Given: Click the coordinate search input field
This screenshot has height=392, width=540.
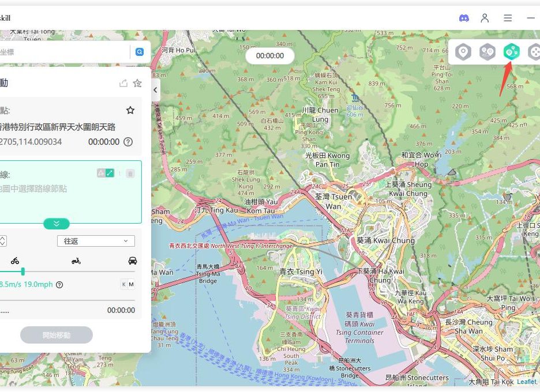Looking at the screenshot, I should [x=63, y=52].
